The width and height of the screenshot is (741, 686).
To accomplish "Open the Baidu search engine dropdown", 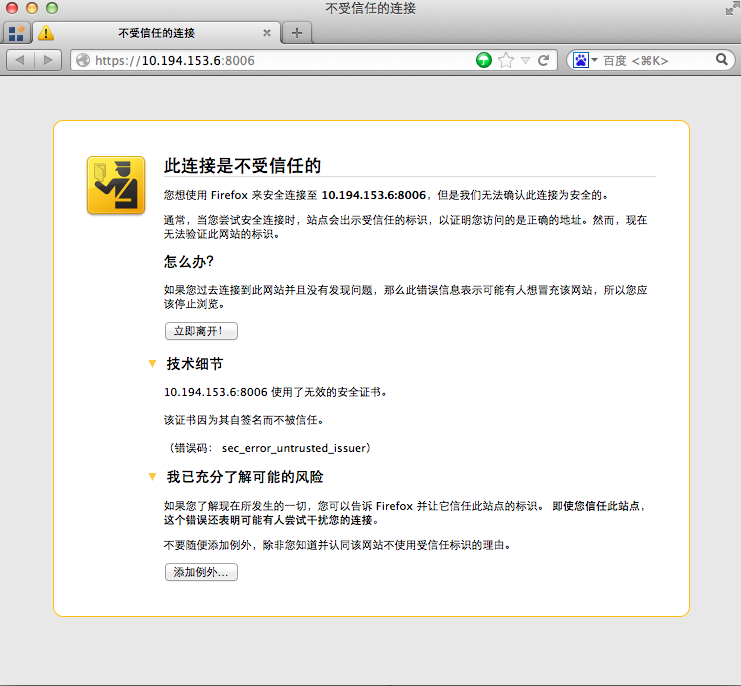I will (585, 60).
